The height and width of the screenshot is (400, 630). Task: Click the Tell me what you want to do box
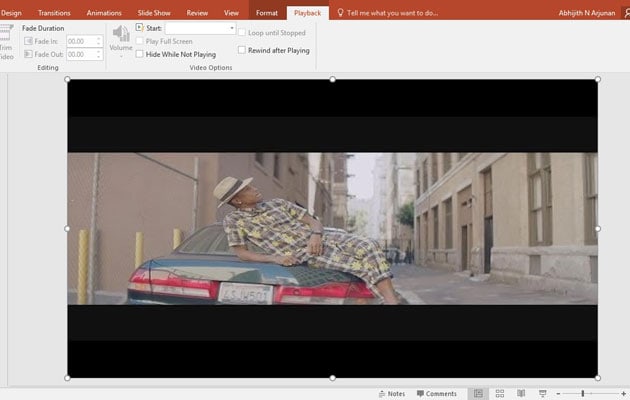click(392, 13)
